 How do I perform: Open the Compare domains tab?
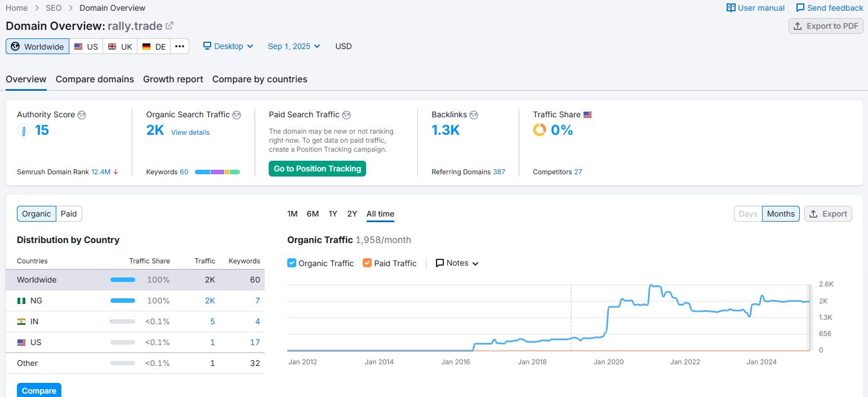pyautogui.click(x=95, y=79)
